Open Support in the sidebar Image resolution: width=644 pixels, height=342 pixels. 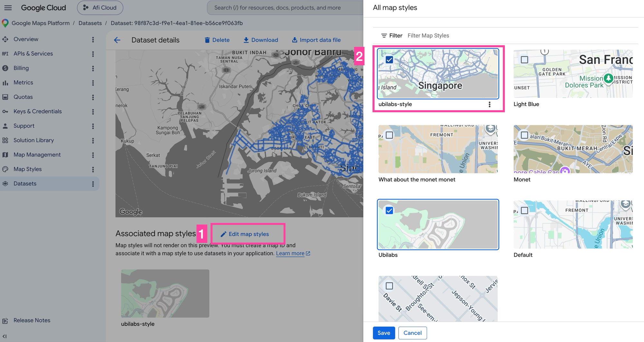click(24, 126)
